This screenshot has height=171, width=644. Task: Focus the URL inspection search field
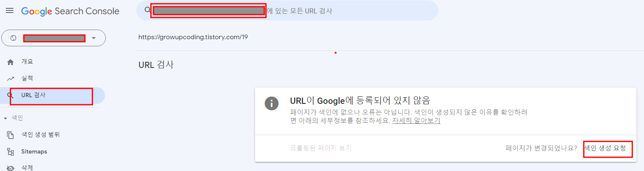tap(287, 10)
